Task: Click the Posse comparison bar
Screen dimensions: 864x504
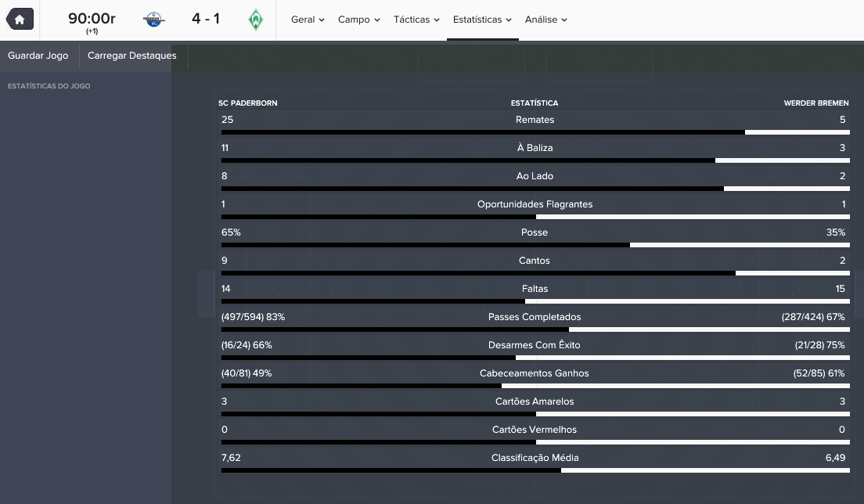Action: pyautogui.click(x=535, y=245)
